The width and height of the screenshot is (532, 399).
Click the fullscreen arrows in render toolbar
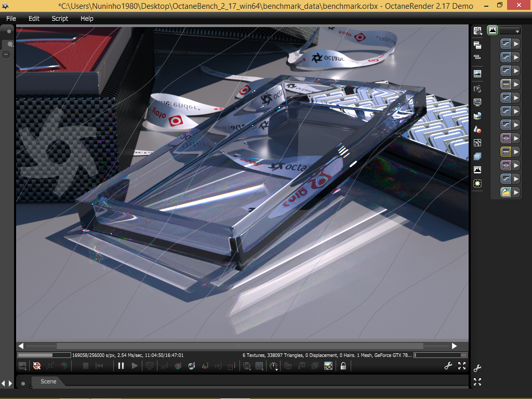pos(462,365)
